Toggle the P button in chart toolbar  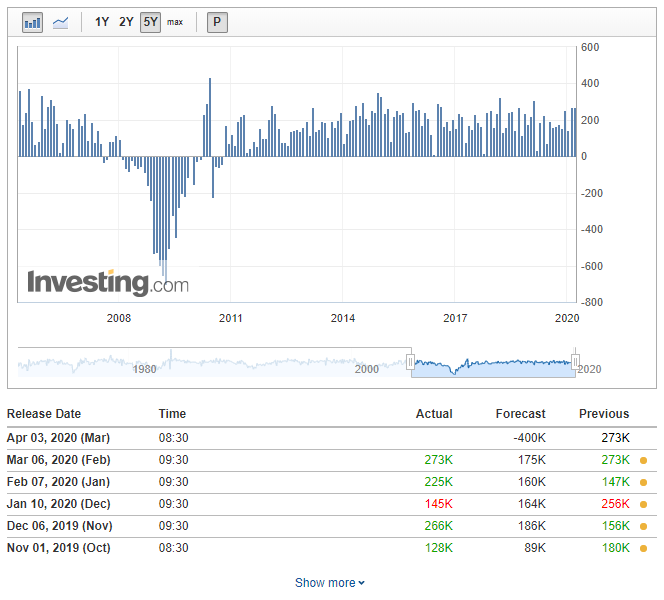[217, 22]
